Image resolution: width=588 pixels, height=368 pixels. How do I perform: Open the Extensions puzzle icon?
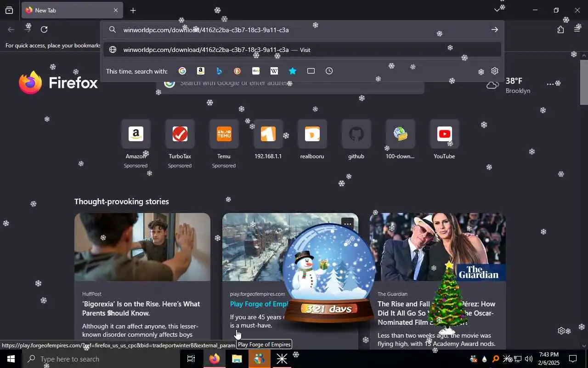[x=560, y=29]
